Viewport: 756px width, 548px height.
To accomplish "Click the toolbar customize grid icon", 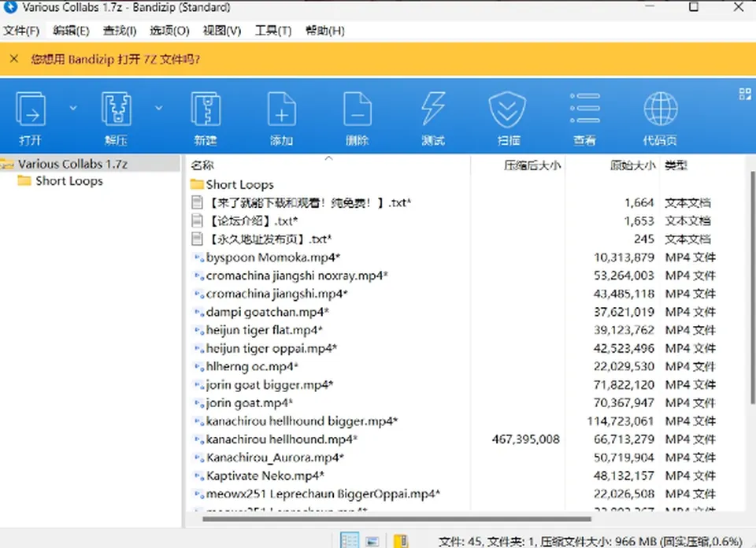I will click(x=745, y=94).
